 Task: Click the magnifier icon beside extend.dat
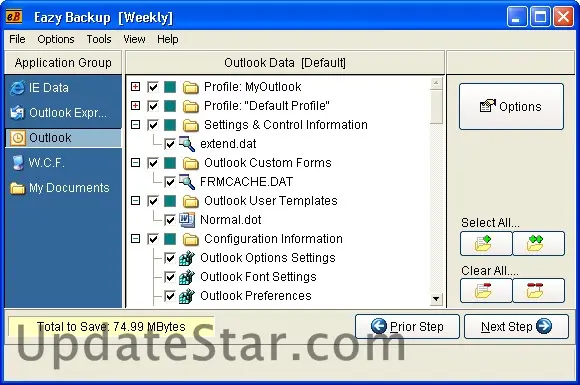(x=187, y=144)
